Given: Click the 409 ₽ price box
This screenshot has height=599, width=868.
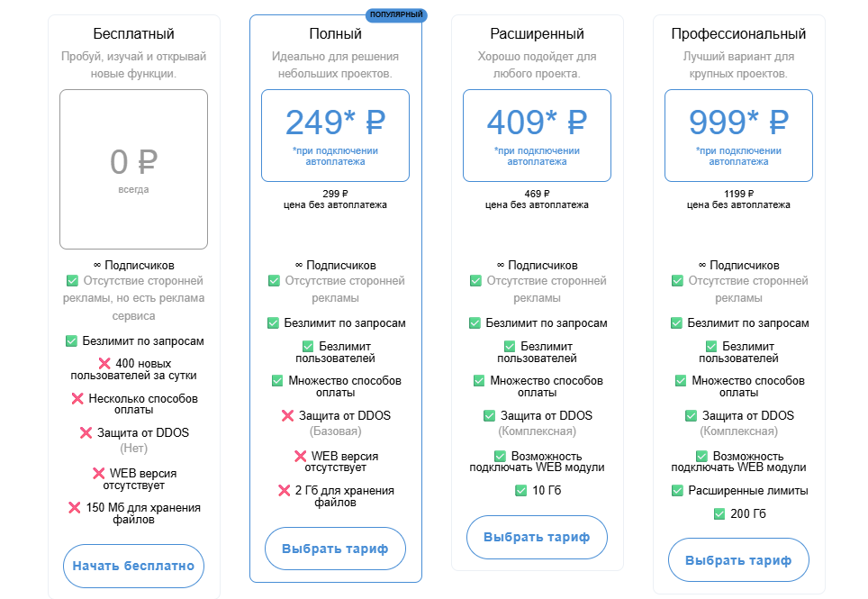Looking at the screenshot, I should pos(537,135).
